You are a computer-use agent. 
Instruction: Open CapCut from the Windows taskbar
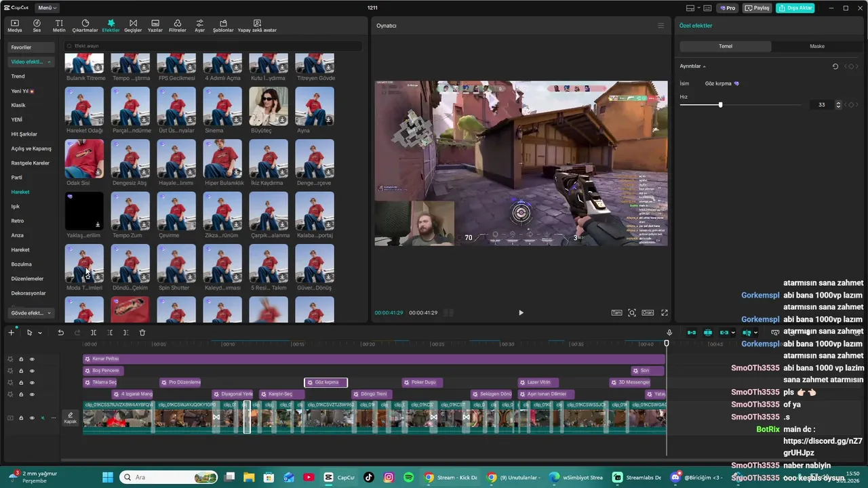click(x=339, y=477)
